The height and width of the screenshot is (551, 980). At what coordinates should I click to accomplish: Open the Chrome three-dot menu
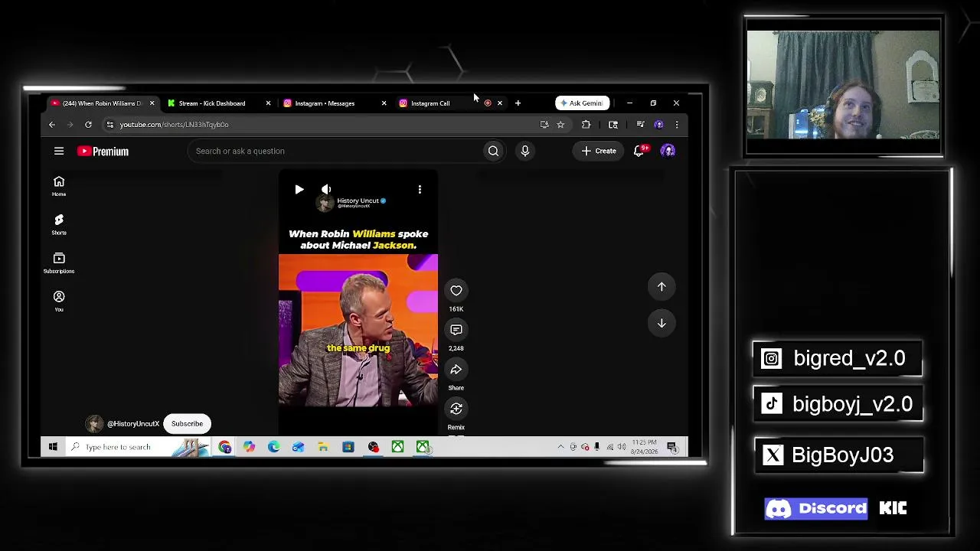[x=677, y=125]
